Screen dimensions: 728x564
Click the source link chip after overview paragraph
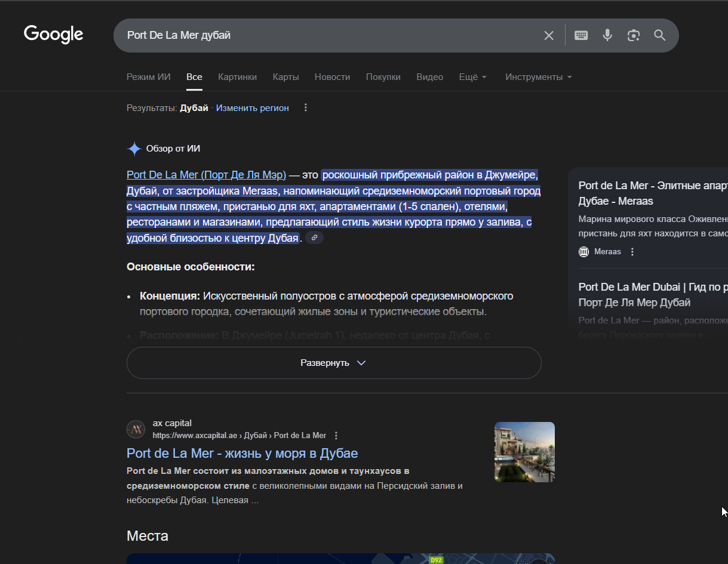click(x=315, y=238)
